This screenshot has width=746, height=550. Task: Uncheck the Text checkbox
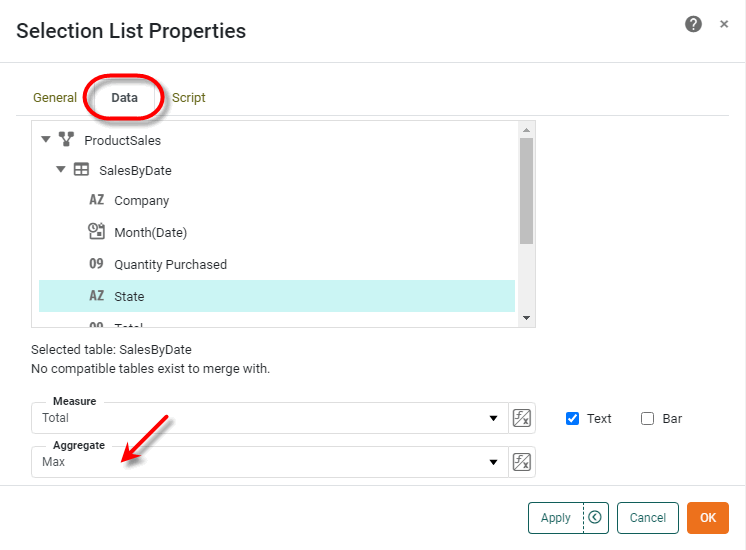click(x=572, y=419)
